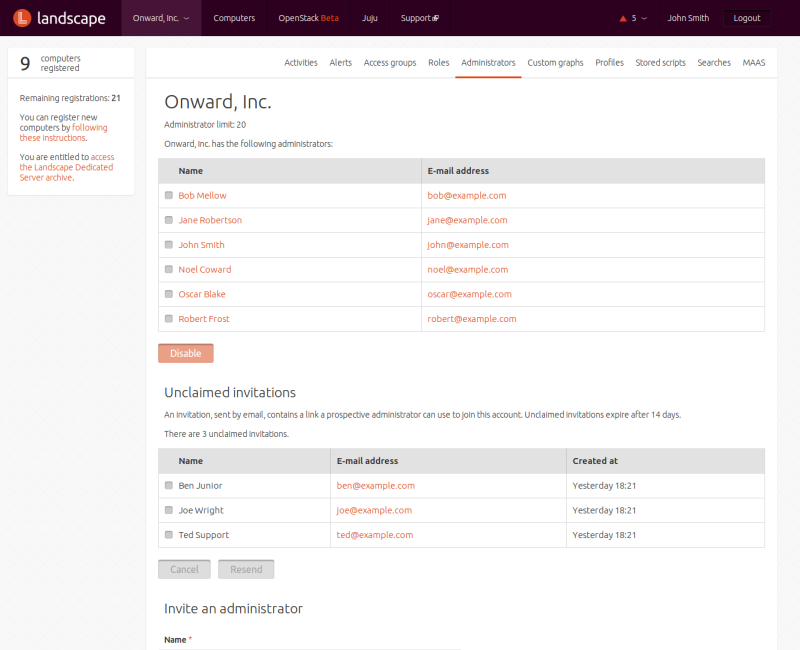Check the box for Ben Junior invitation

click(168, 486)
